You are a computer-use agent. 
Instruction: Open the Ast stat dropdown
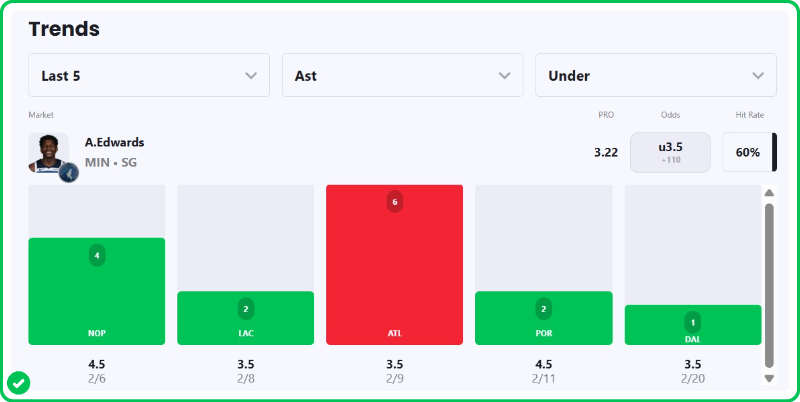(403, 75)
